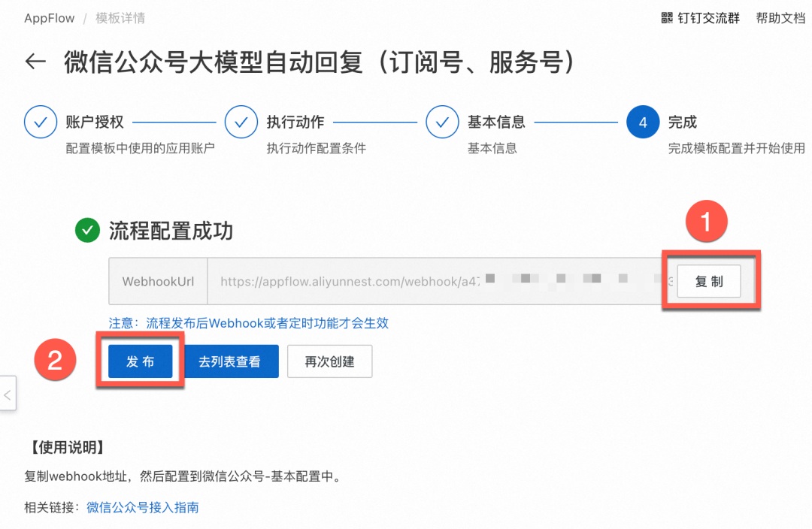Click the page title 微信公众号大模型自动回复
Screen dimensions: 812x529
pos(319,62)
